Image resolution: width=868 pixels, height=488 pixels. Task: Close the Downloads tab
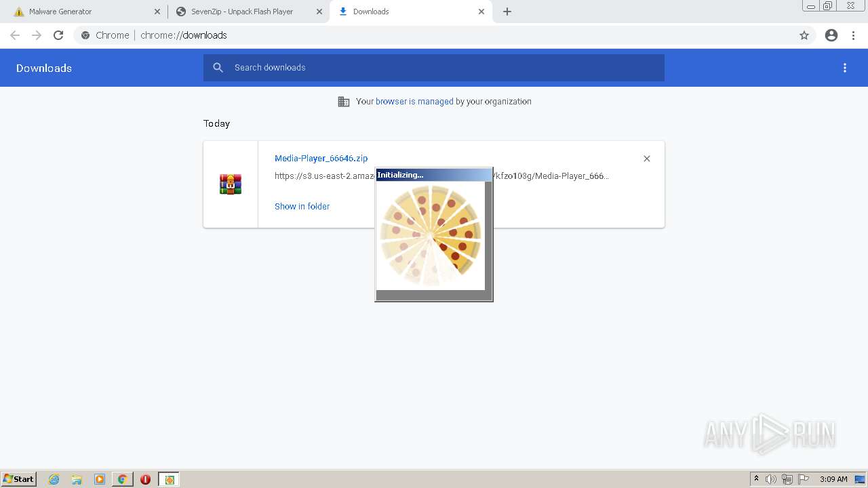click(481, 12)
